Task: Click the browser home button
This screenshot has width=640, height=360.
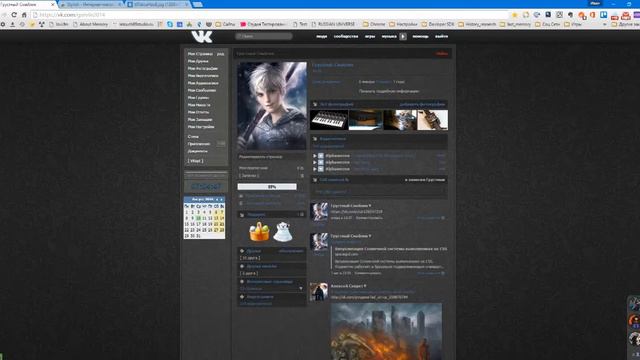Action: coord(24,15)
